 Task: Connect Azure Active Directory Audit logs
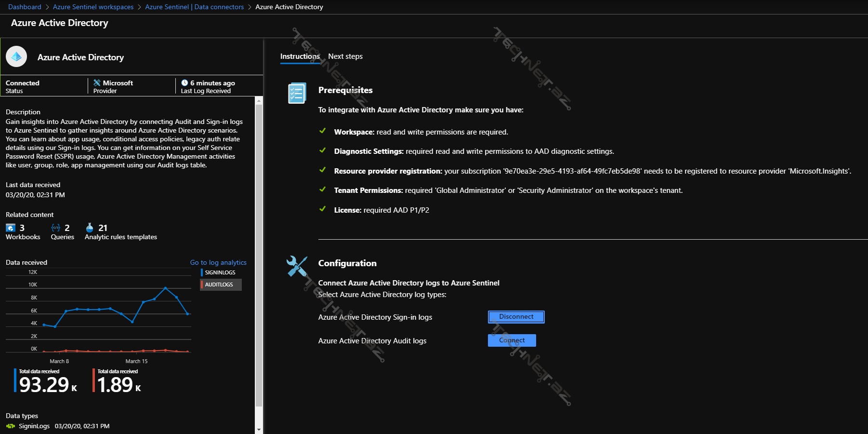point(512,340)
